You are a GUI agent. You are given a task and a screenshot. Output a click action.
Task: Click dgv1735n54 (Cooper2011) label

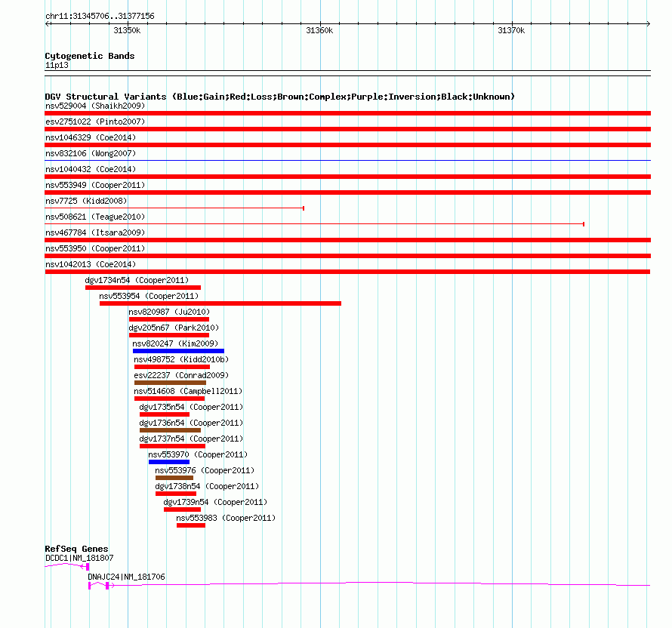(191, 407)
